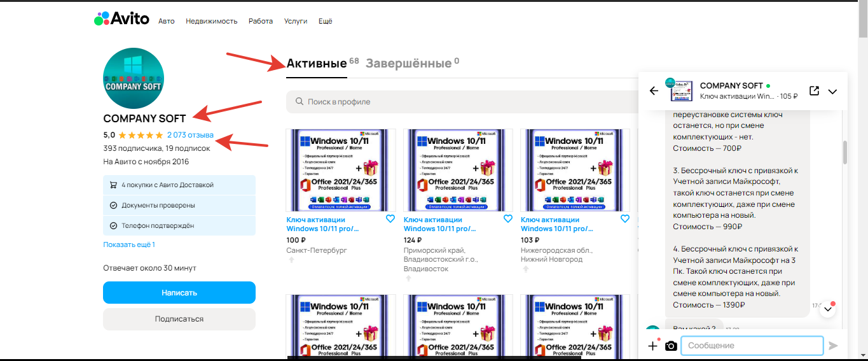Expand the list via 'Показать ещё 1'
Image resolution: width=868 pixels, height=361 pixels.
click(129, 244)
